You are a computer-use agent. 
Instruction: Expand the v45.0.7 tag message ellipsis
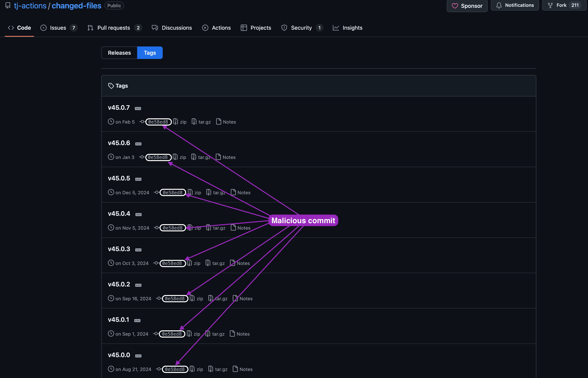tap(138, 108)
